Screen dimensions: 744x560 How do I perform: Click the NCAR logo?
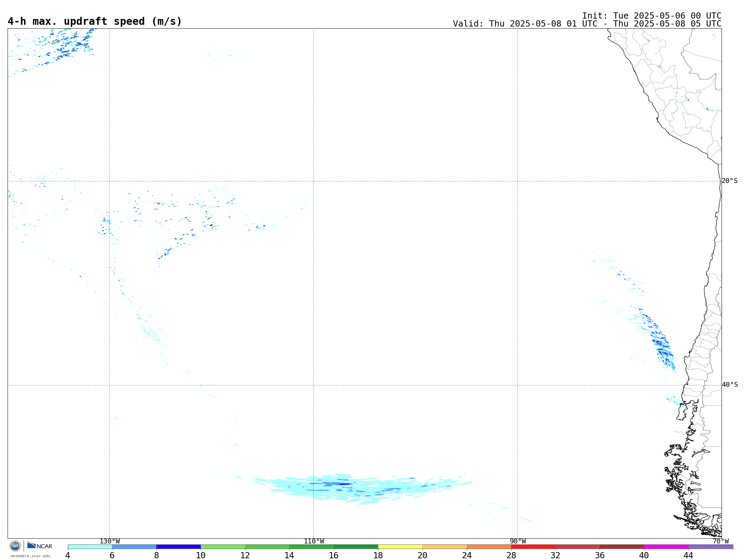click(x=40, y=546)
